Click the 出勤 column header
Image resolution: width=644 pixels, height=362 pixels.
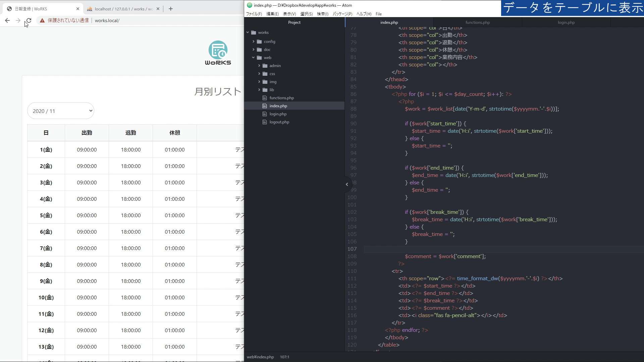point(87,133)
